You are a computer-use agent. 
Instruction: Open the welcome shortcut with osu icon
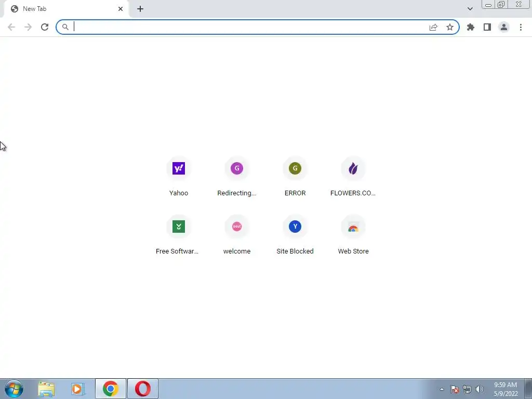[x=237, y=235]
